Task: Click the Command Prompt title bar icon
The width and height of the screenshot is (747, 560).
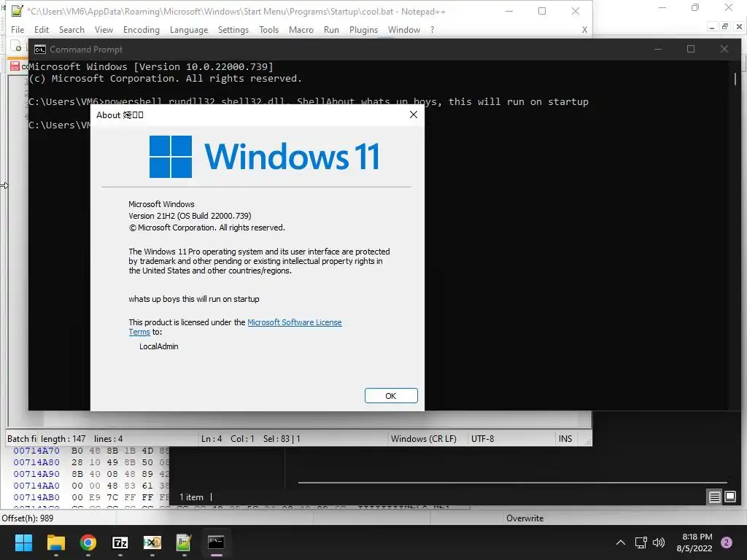Action: [40, 50]
